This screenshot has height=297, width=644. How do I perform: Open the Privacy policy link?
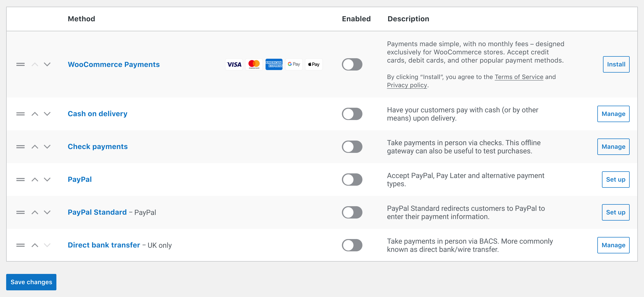pyautogui.click(x=406, y=85)
